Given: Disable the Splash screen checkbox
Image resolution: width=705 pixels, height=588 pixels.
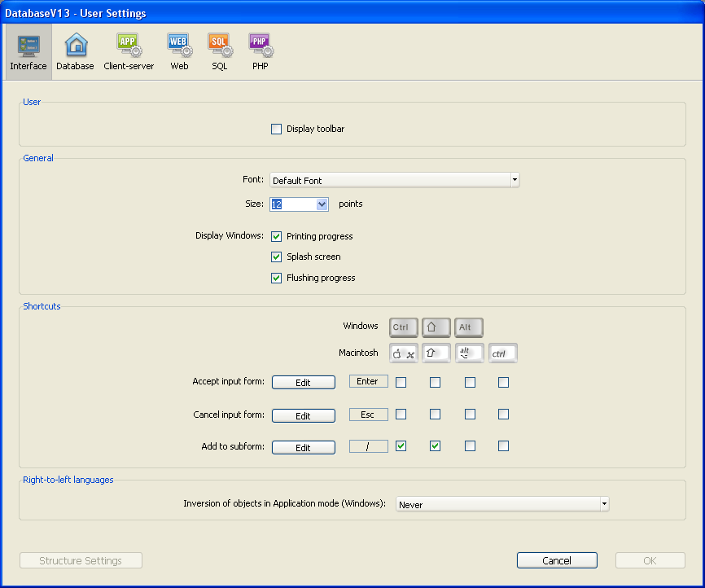Looking at the screenshot, I should [x=277, y=257].
